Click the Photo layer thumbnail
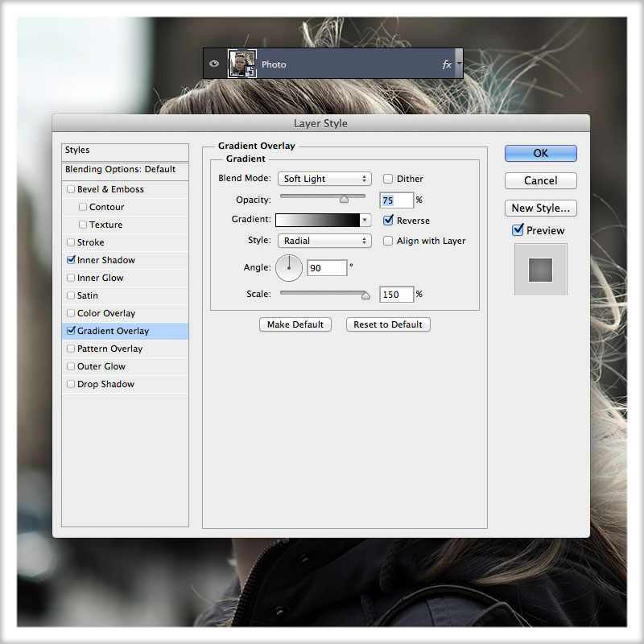The width and height of the screenshot is (644, 644). [x=242, y=63]
